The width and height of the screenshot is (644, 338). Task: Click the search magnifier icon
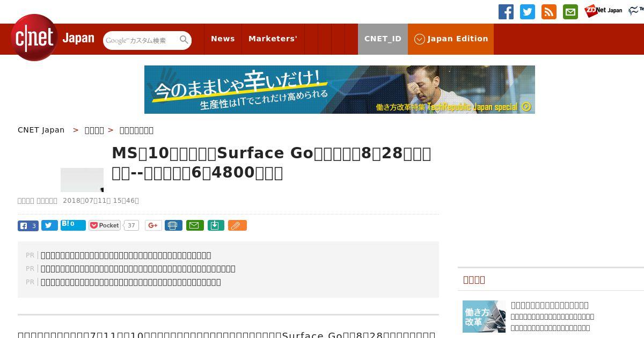click(x=184, y=40)
